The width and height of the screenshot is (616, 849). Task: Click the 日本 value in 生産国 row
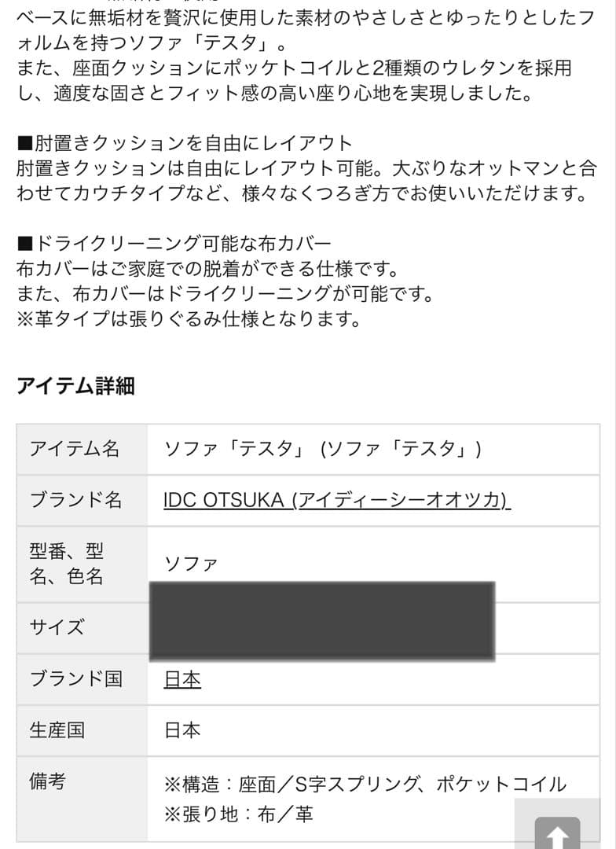[182, 730]
